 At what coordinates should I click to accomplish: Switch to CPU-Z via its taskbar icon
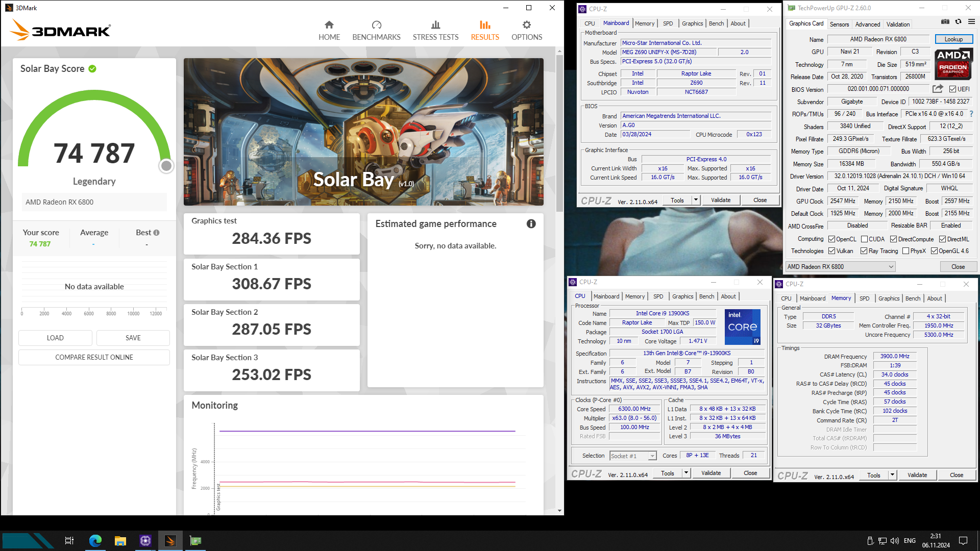[145, 541]
